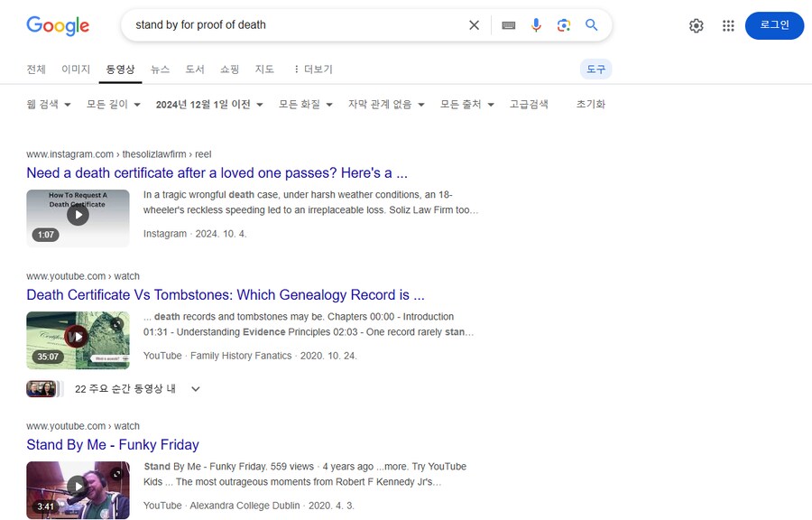Switch to the 뉴스 tab
Image resolution: width=812 pixels, height=520 pixels.
(160, 70)
